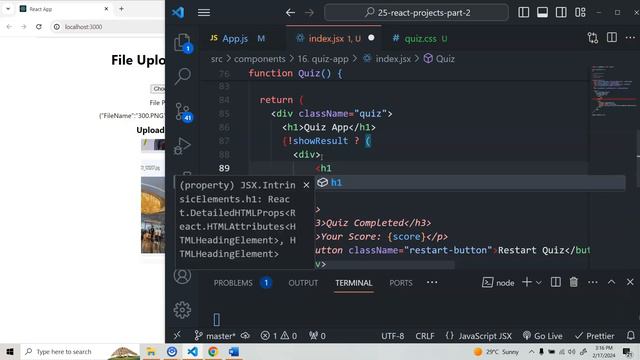
Task: Open the Explorer view in activity bar
Action: pyautogui.click(x=182, y=42)
